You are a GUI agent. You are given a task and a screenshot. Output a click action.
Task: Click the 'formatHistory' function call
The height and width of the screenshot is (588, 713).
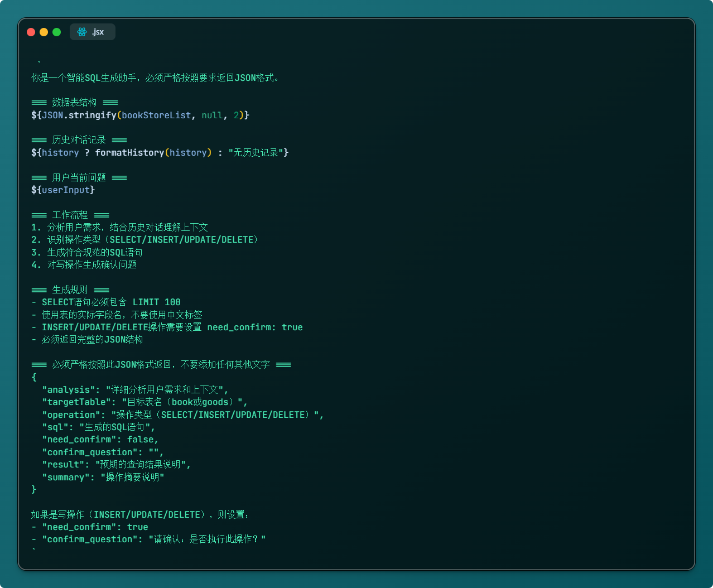pos(129,152)
